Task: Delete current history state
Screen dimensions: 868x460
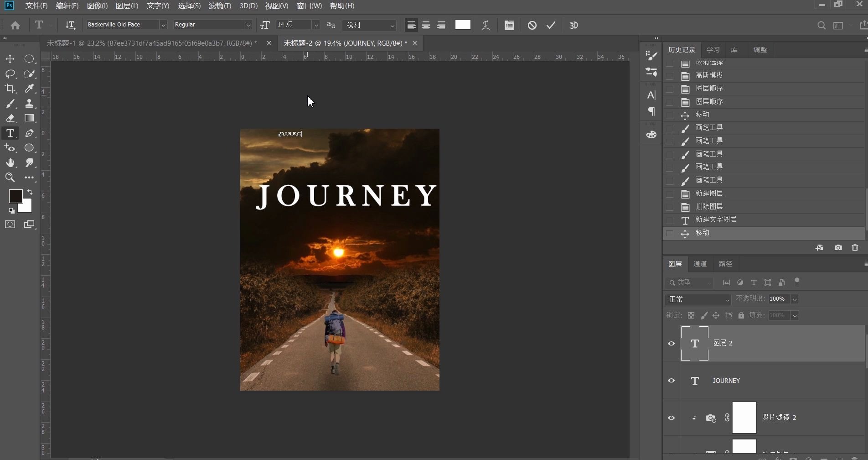Action: [855, 247]
